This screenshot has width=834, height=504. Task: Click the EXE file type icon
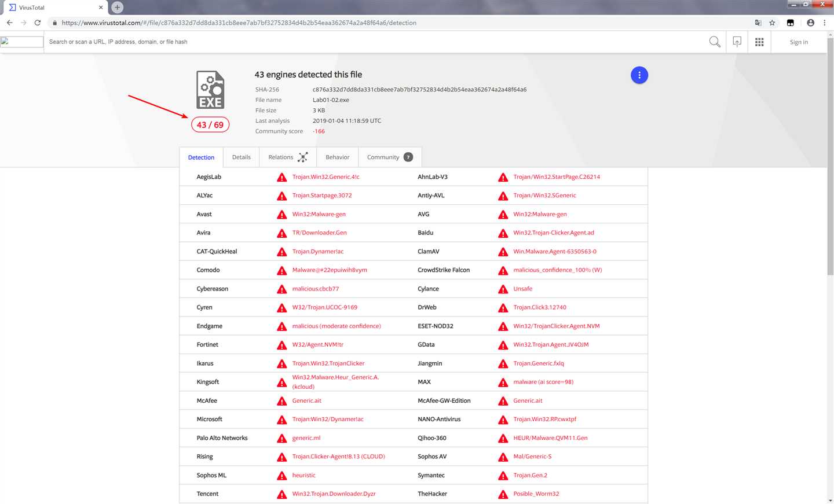[x=210, y=90]
